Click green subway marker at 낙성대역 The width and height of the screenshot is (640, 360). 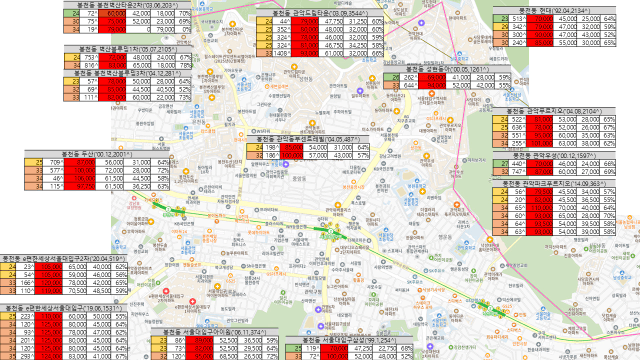[x=491, y=309]
